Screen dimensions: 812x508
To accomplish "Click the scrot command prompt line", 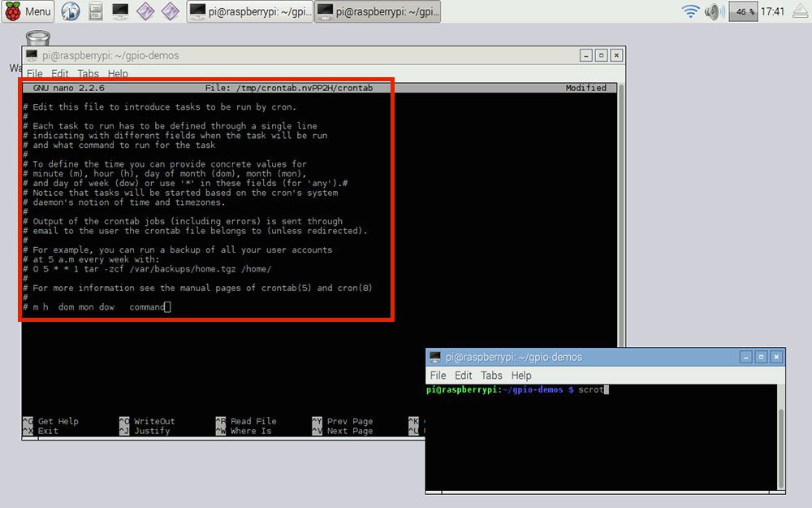I will pos(517,389).
